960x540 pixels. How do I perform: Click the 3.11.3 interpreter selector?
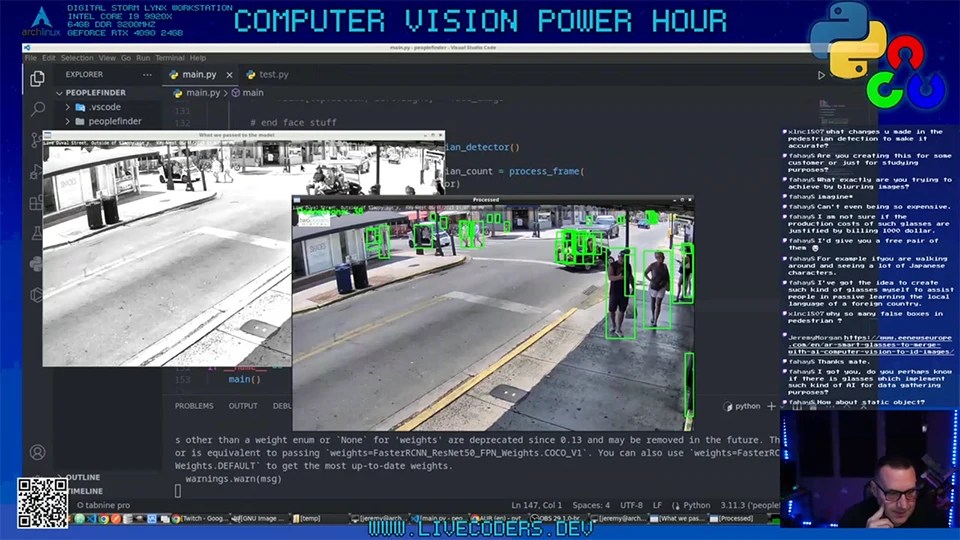coord(750,505)
